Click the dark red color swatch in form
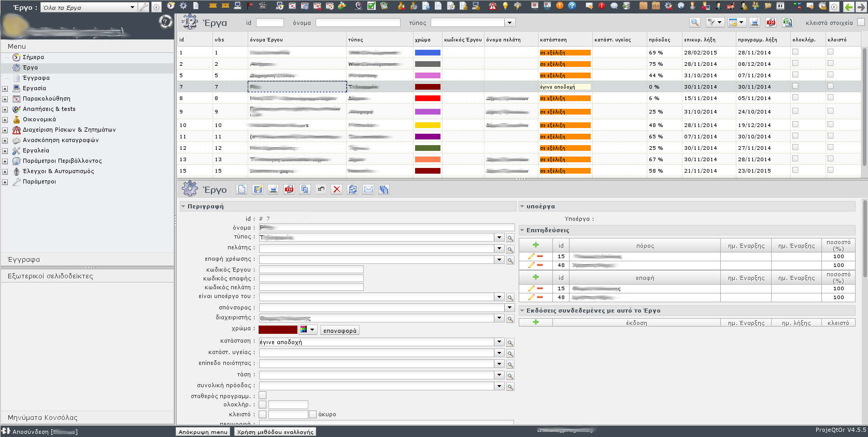 point(278,330)
